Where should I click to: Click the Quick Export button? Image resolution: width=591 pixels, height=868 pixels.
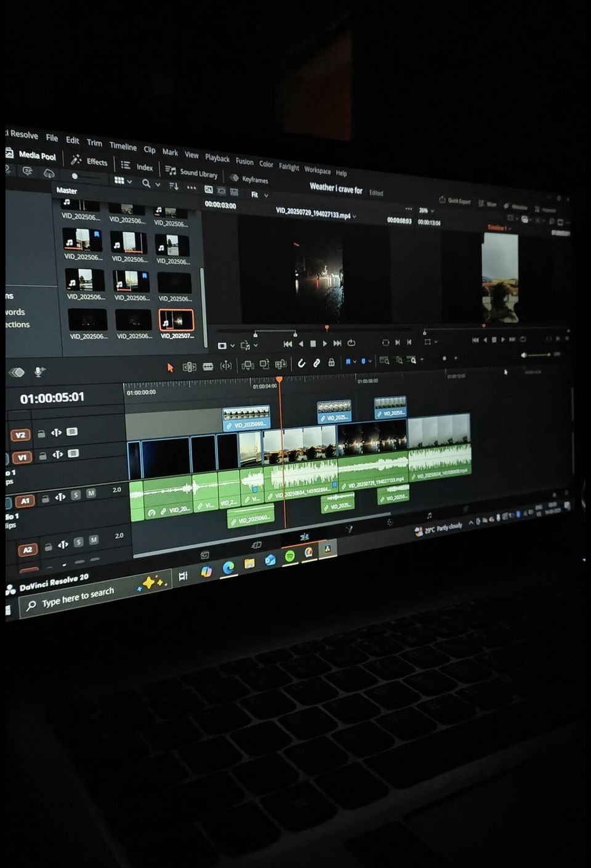455,201
